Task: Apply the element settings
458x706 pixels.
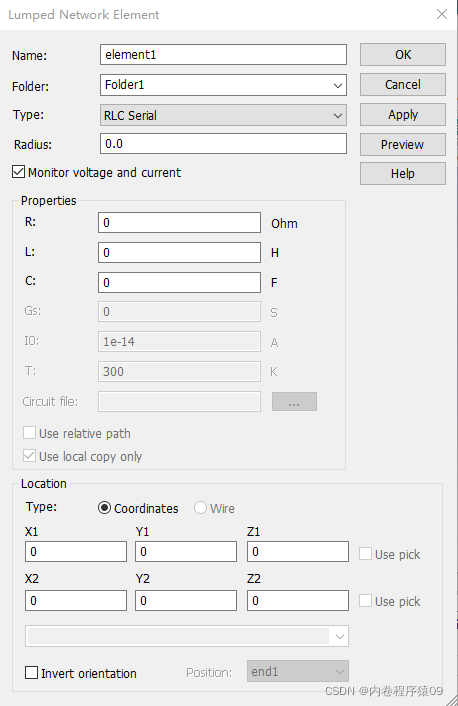Action: [x=403, y=114]
